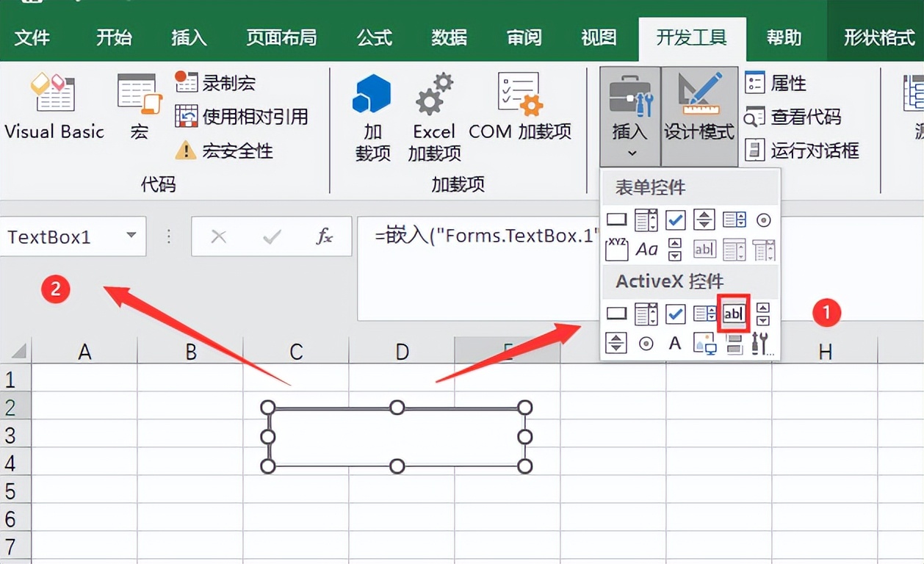This screenshot has height=564, width=924.
Task: Select the TextBox1 shape on the sheet
Action: 397,437
